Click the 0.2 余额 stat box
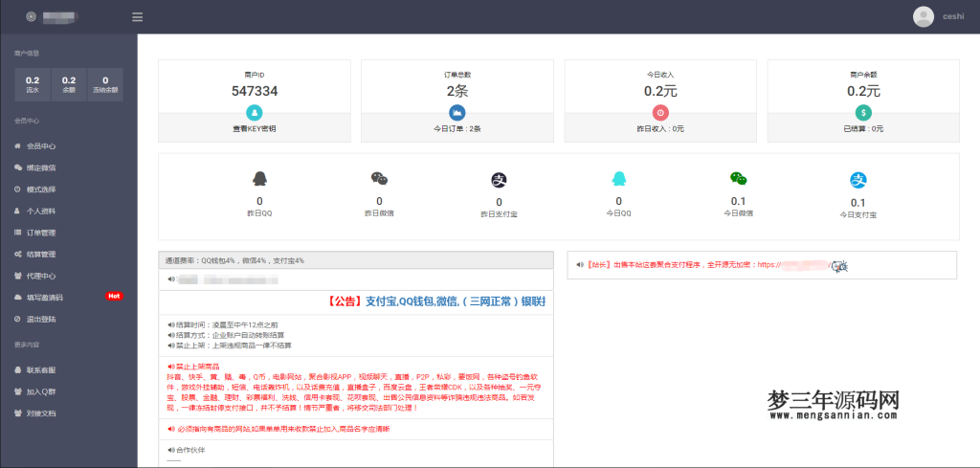Screen dimensions: 980x468 (69, 84)
